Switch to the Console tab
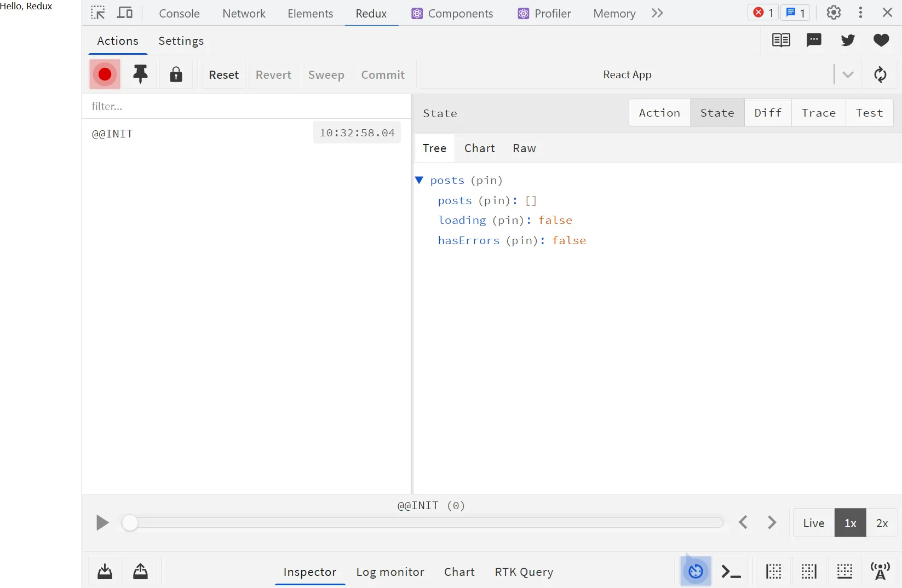The image size is (902, 588). pyautogui.click(x=179, y=13)
